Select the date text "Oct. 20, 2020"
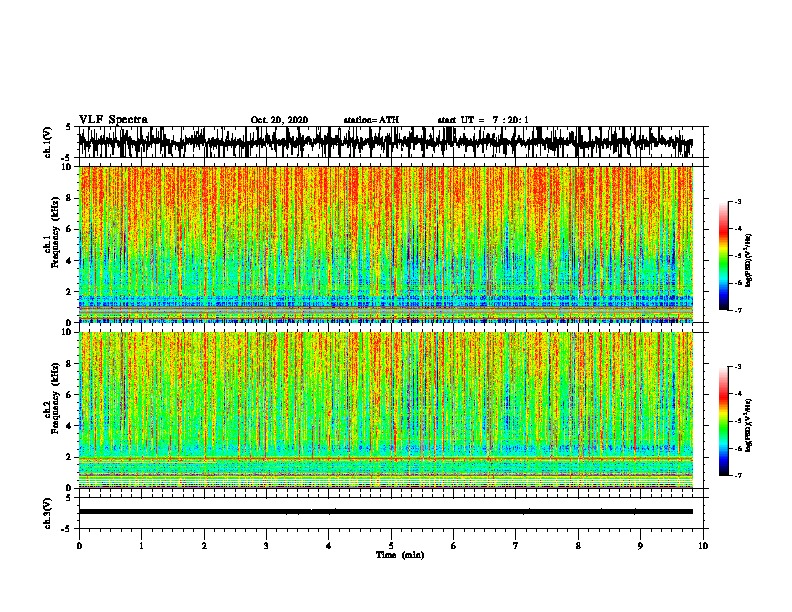This screenshot has width=792, height=612. [279, 120]
